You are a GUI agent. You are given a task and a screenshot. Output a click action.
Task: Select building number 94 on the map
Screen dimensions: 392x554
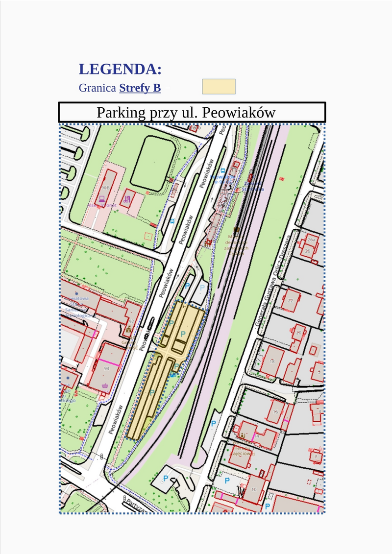tap(106, 368)
